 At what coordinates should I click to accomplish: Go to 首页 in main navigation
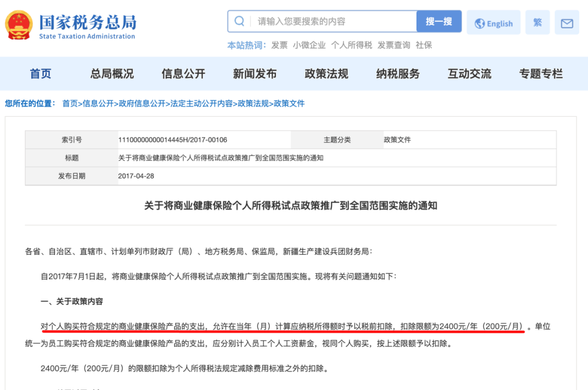click(x=40, y=74)
